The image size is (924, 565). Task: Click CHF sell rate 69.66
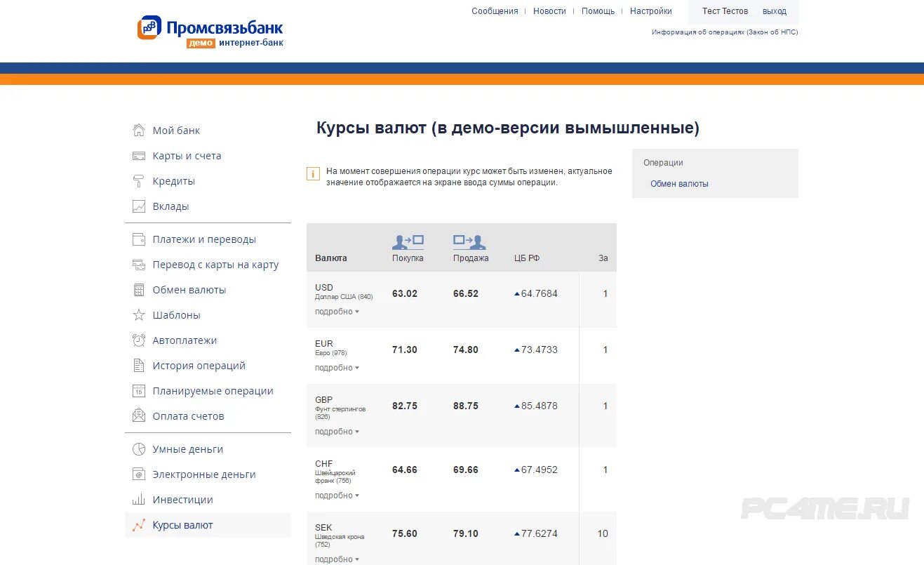[466, 470]
